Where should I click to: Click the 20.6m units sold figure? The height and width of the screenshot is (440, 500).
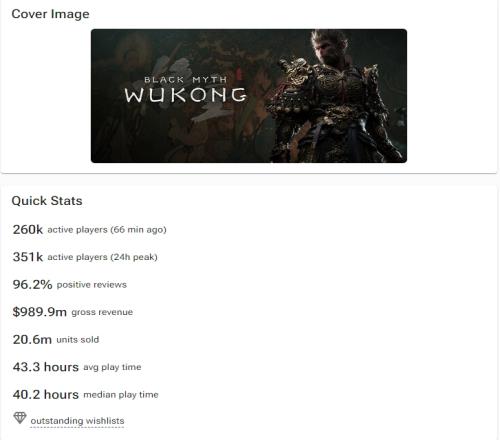coord(32,339)
